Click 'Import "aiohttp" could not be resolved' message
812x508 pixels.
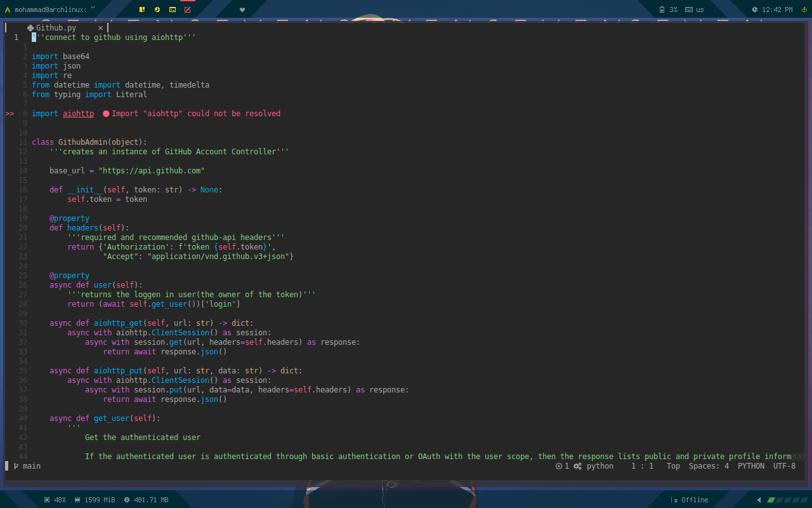[196, 114]
